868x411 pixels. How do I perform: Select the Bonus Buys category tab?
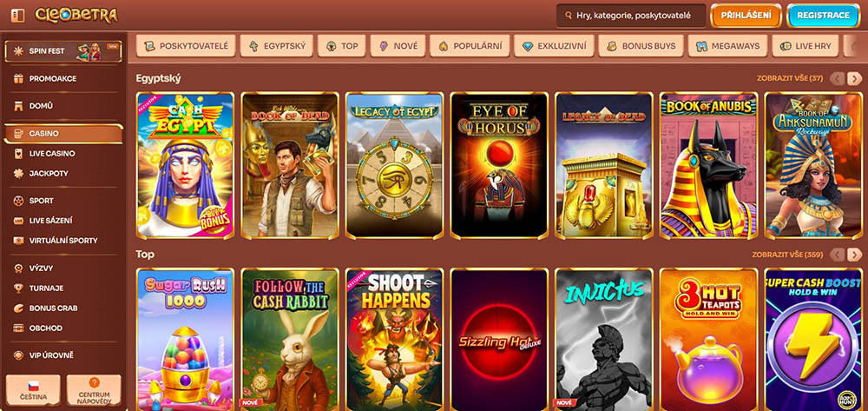[641, 46]
